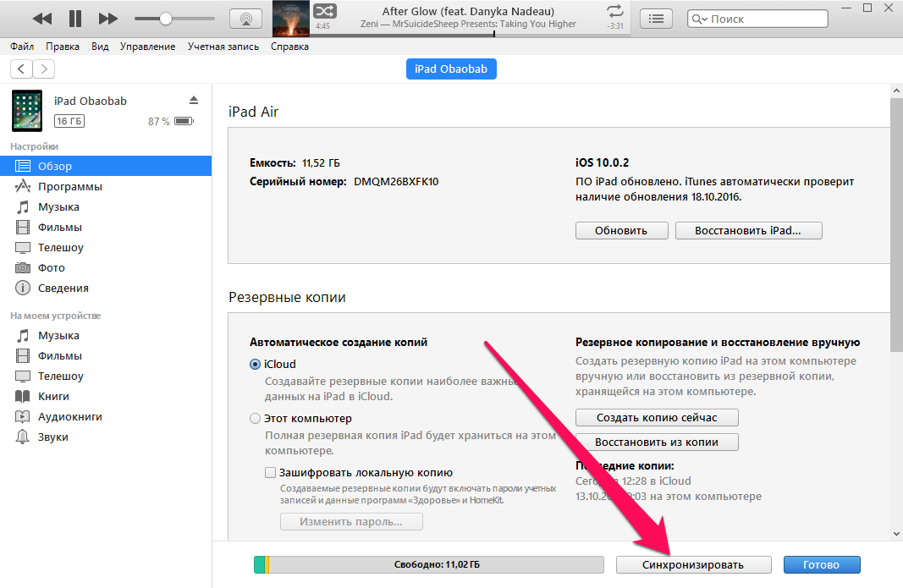Screen dimensions: 903x588
Task: Adjust the playback volume slider
Action: pyautogui.click(x=166, y=19)
